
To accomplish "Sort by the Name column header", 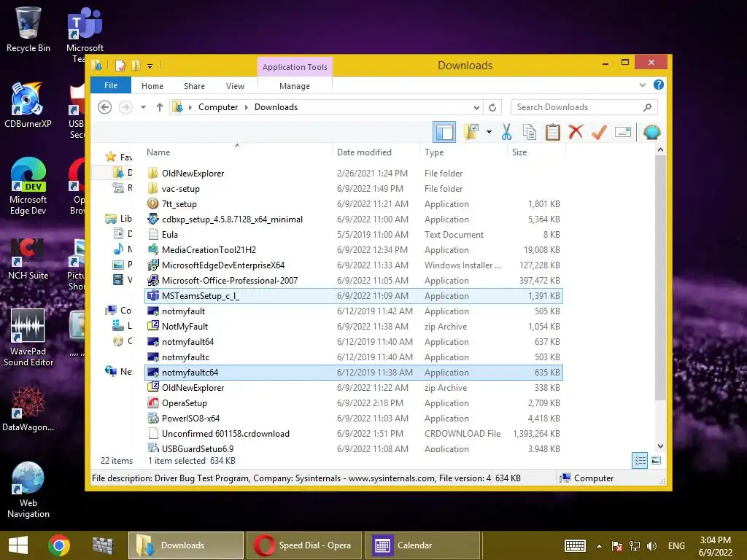I will [x=237, y=152].
